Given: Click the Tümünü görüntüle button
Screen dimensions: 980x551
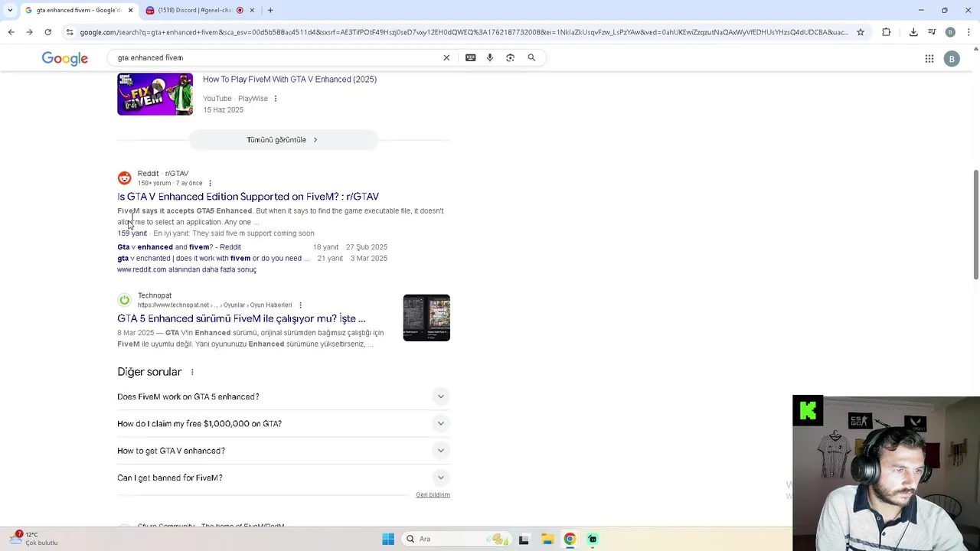Looking at the screenshot, I should [x=283, y=140].
